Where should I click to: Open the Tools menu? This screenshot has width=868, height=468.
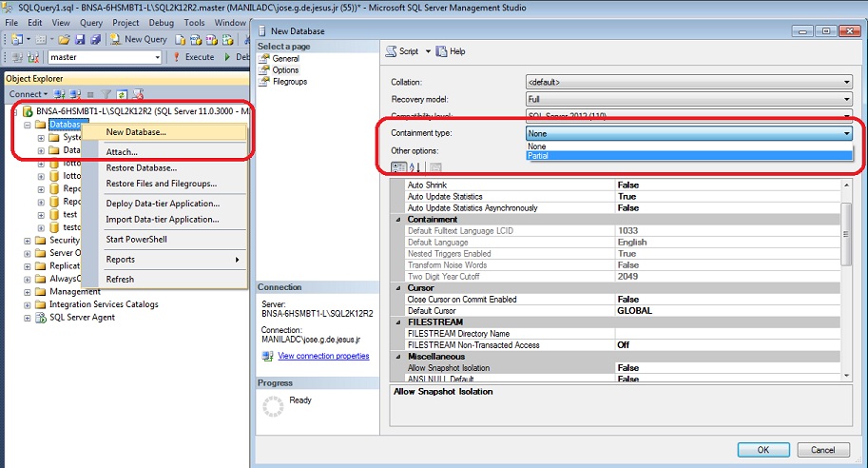(194, 23)
